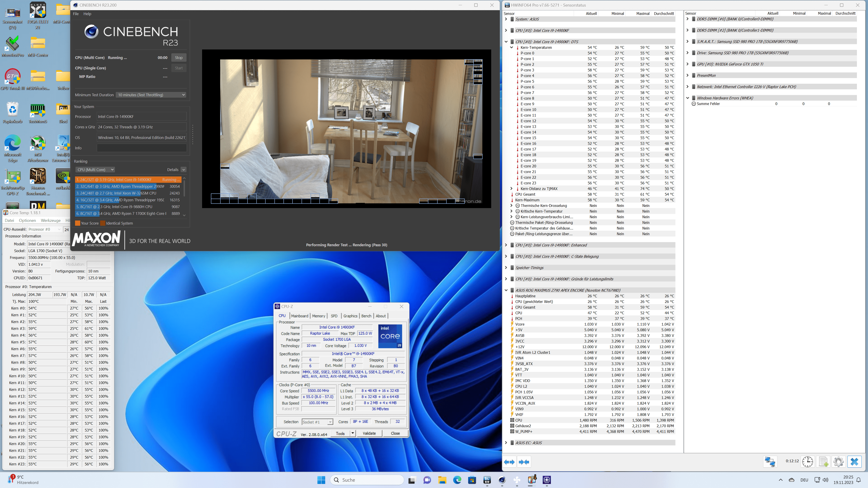Open CPU (Multi Core) ranking dropdown
This screenshot has height=488, width=868.
pyautogui.click(x=95, y=170)
